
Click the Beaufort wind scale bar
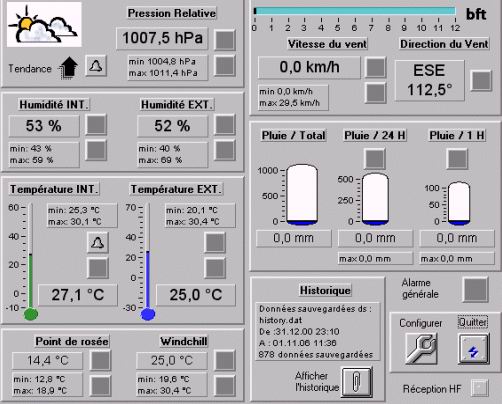355,11
